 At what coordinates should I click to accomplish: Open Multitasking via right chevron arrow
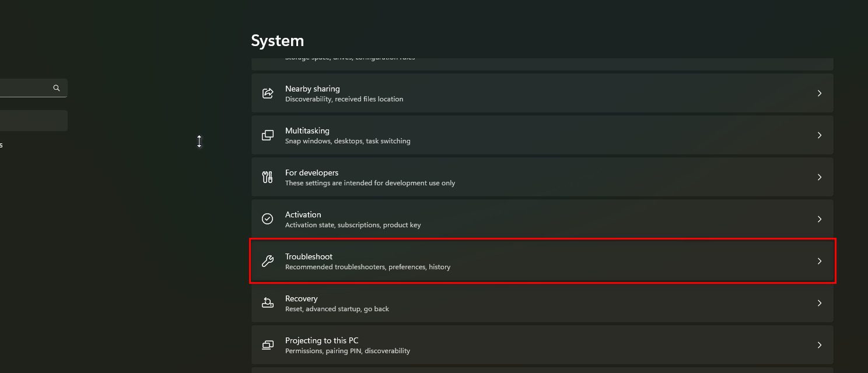[820, 135]
